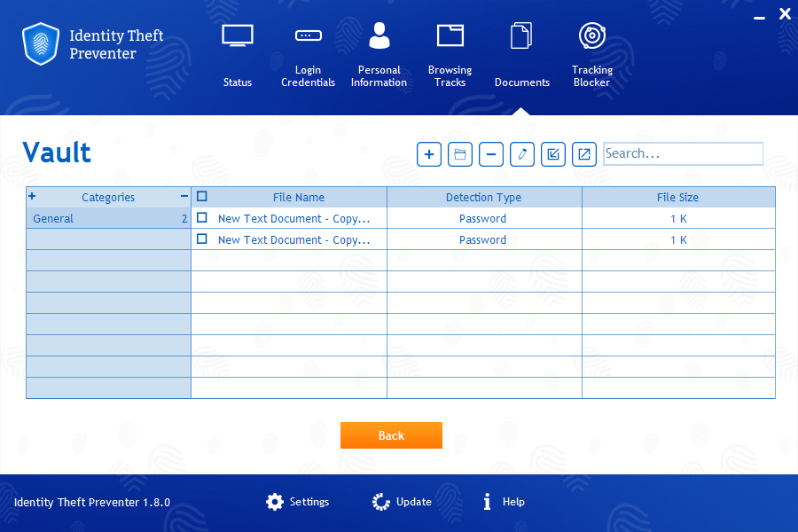Image resolution: width=798 pixels, height=532 pixels.
Task: Edit a vault entry with the pencil icon
Action: 522,153
